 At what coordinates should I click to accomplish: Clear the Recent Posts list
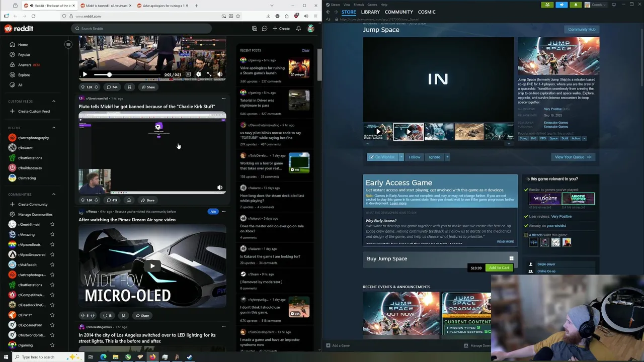point(305,50)
